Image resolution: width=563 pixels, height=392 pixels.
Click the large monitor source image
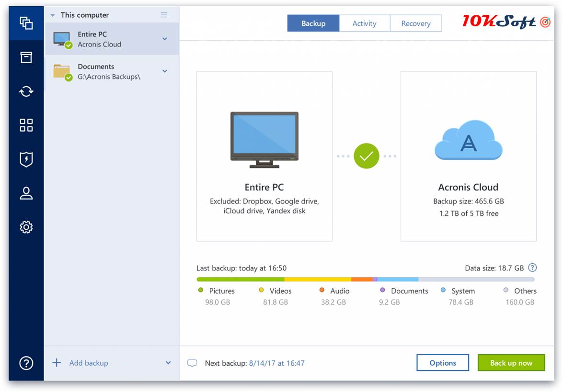(x=264, y=140)
